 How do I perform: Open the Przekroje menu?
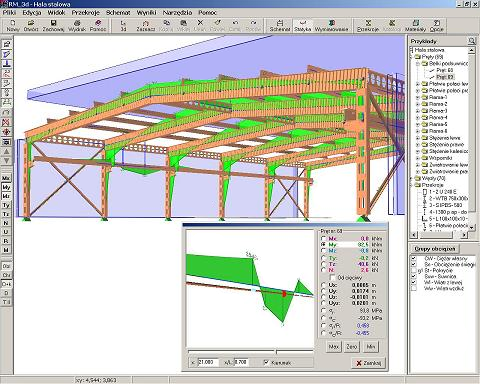point(86,13)
